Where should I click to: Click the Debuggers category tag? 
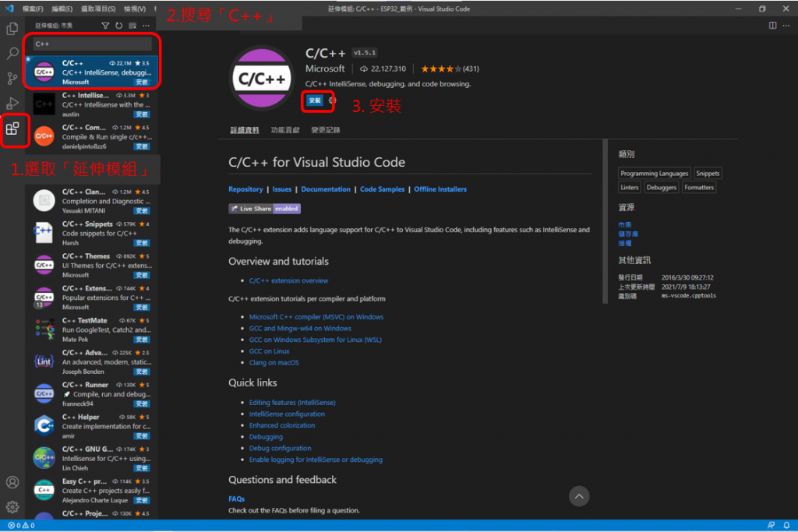[x=661, y=188]
